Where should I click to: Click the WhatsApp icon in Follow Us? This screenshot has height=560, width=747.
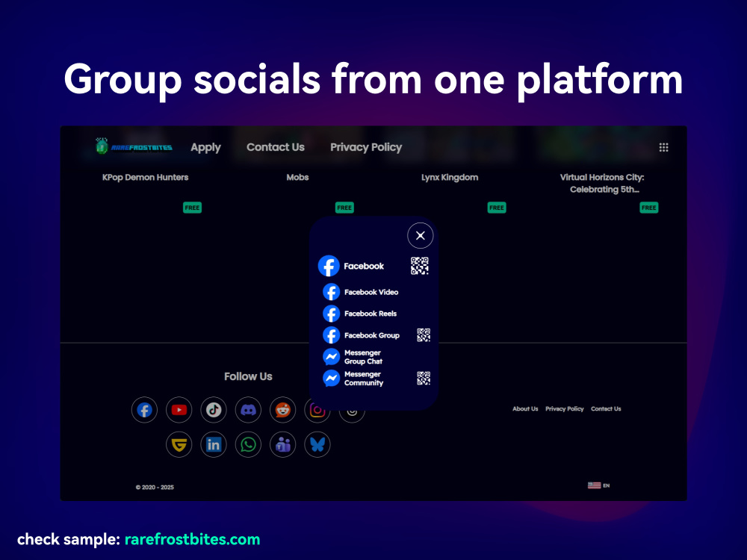pos(248,445)
